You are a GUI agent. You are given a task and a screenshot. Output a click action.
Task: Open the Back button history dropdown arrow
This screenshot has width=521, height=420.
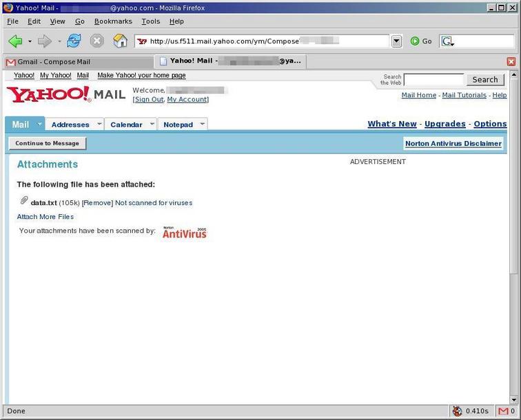coord(30,41)
